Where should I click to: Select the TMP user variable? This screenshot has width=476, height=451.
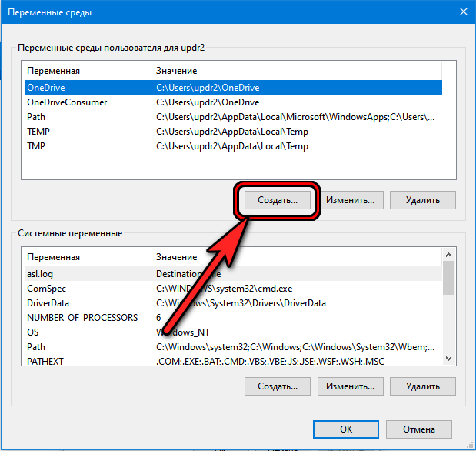[36, 146]
